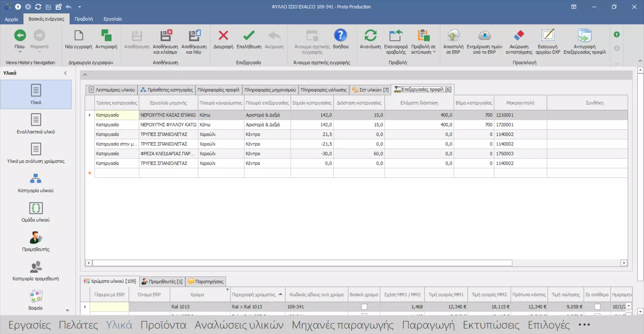644x334 pixels.
Task: Open Παραγωγή module in bottom navigation
Action: (x=428, y=325)
